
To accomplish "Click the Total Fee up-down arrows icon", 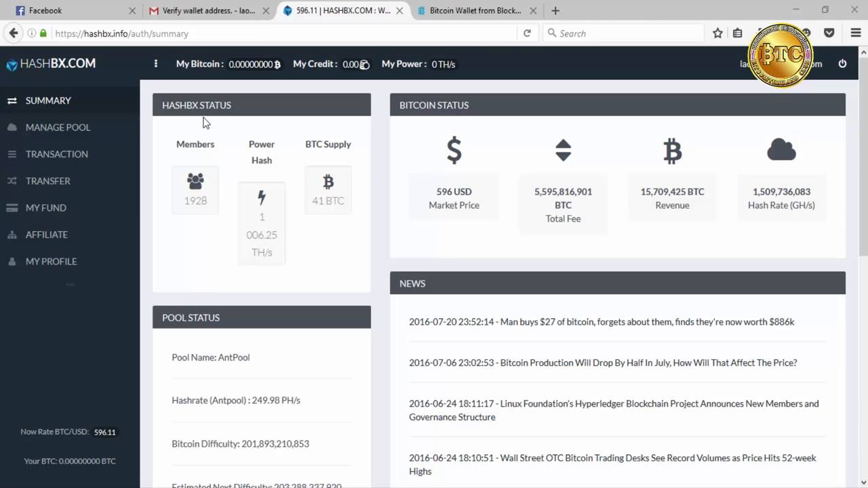I will (564, 150).
